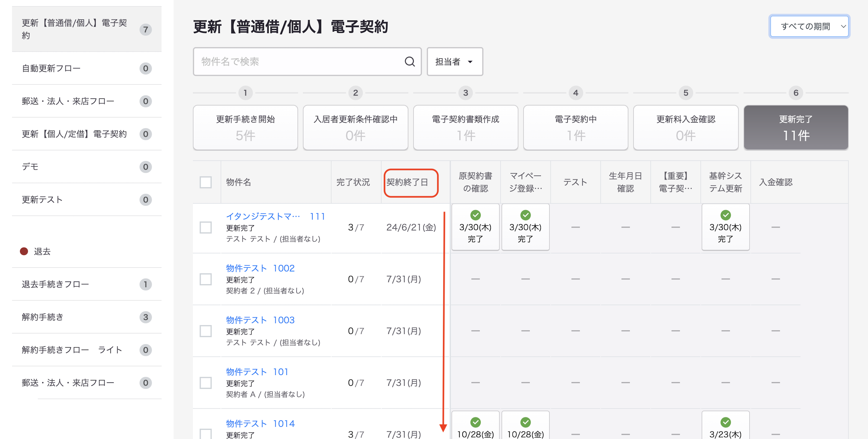Image resolution: width=868 pixels, height=439 pixels.
Task: Switch to step 更新完了 11件
Action: (x=796, y=127)
